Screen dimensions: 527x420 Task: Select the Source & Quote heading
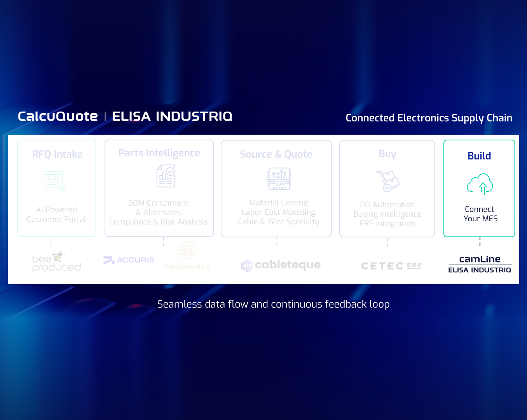point(276,154)
